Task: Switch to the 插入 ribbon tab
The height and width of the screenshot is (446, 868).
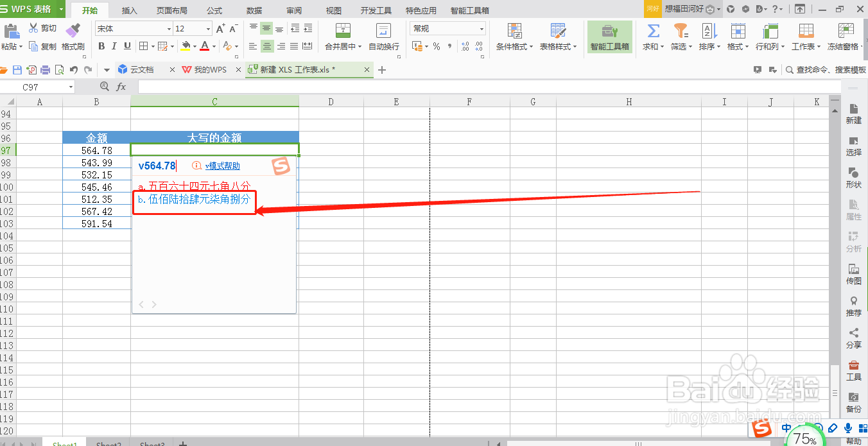Action: click(x=130, y=10)
